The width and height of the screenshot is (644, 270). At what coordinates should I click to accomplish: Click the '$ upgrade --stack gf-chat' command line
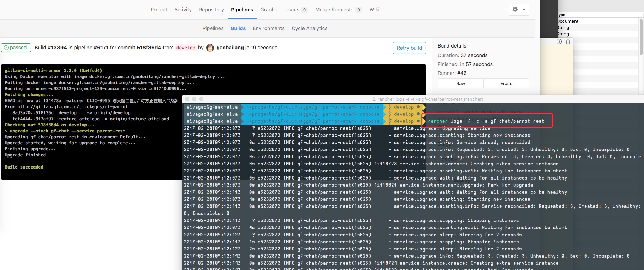tap(65, 131)
